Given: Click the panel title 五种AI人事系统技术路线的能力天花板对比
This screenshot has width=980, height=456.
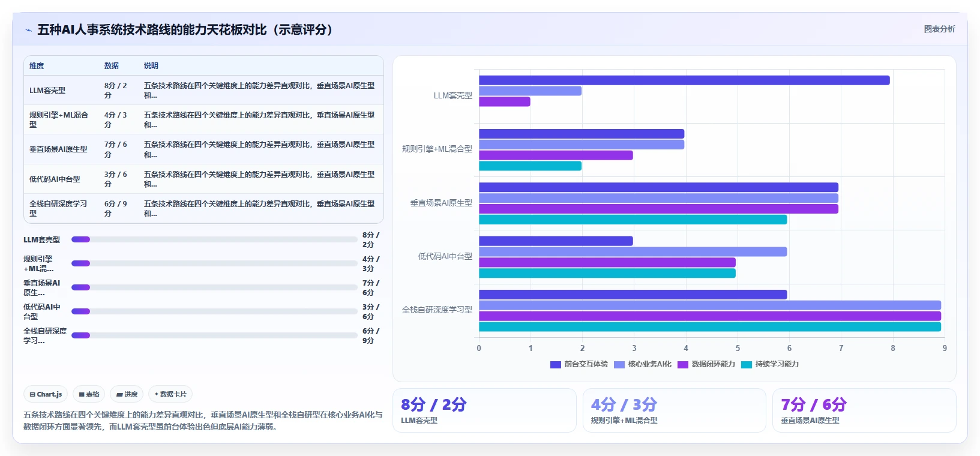Looking at the screenshot, I should click(x=185, y=29).
